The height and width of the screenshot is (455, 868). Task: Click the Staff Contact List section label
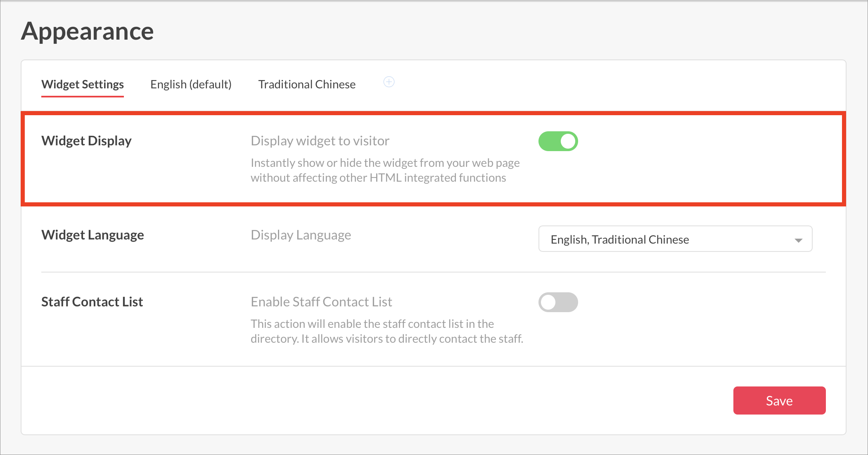[92, 302]
